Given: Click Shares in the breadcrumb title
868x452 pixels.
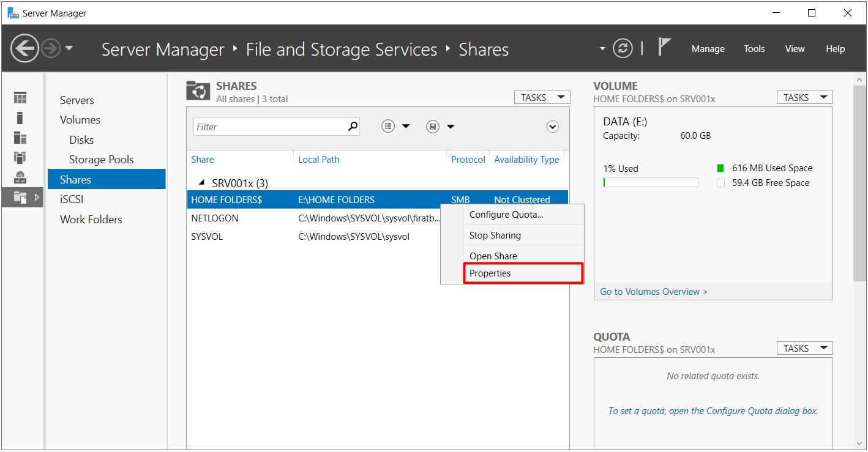Looking at the screenshot, I should click(484, 50).
